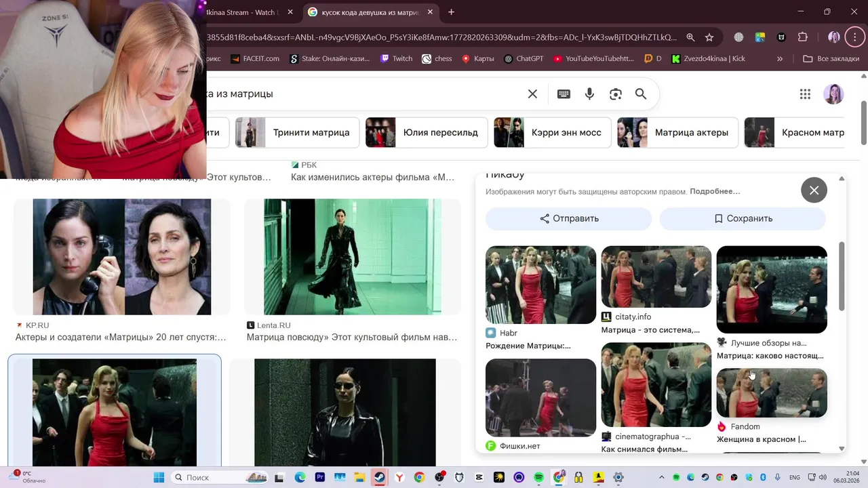Open Steam from the taskbar
The width and height of the screenshot is (868, 488).
[379, 477]
